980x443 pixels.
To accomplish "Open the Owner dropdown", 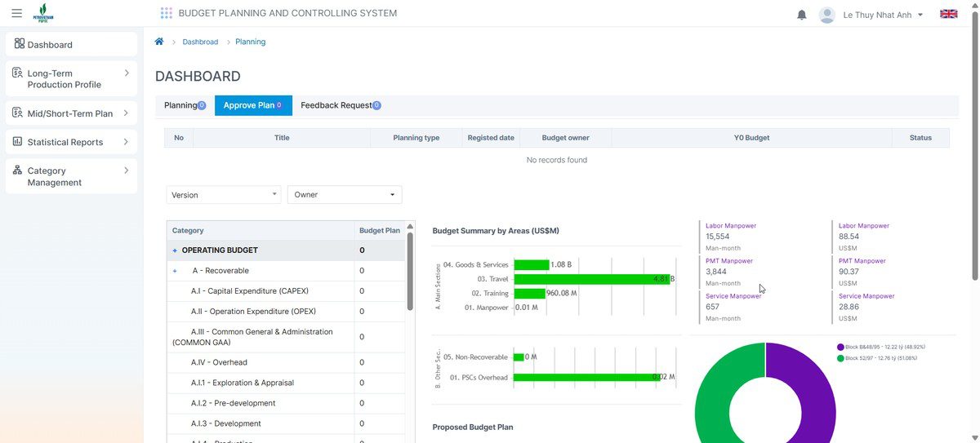I will point(345,195).
